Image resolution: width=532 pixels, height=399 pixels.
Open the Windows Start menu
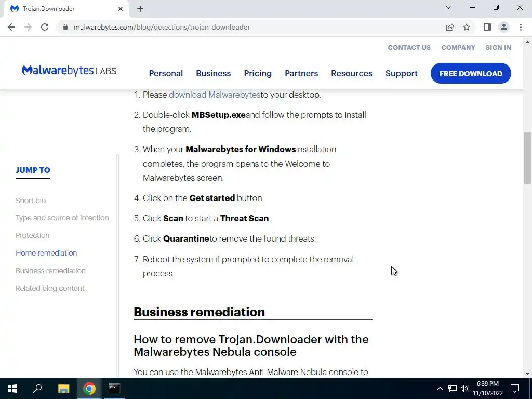pos(12,389)
